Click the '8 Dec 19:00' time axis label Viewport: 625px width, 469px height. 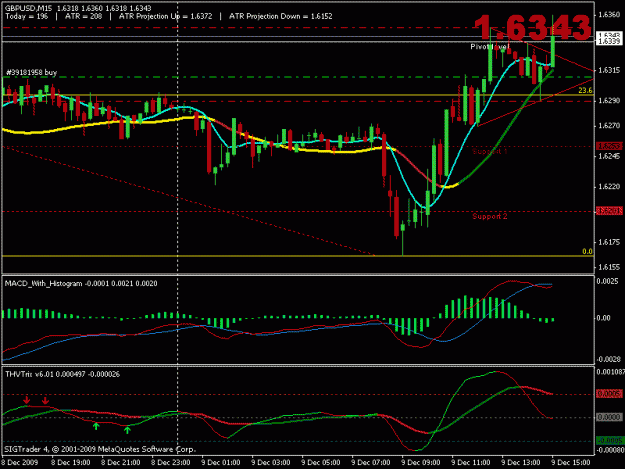[71, 462]
